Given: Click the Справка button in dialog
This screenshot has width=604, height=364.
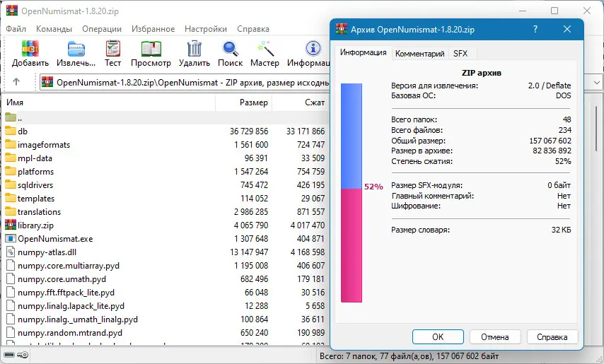Looking at the screenshot, I should pyautogui.click(x=552, y=336).
